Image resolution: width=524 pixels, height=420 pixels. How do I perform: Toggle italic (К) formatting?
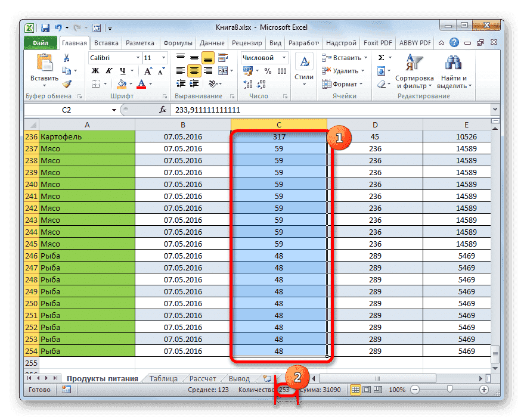point(107,70)
